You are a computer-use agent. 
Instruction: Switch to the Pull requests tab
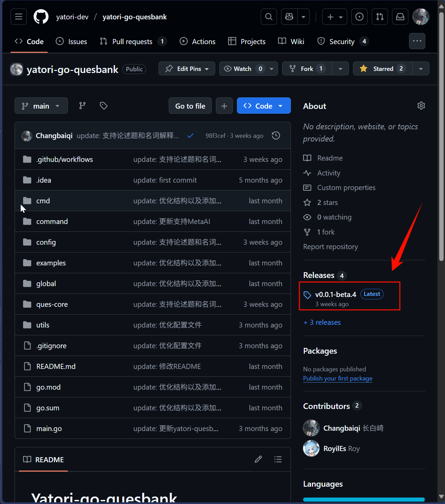click(132, 41)
